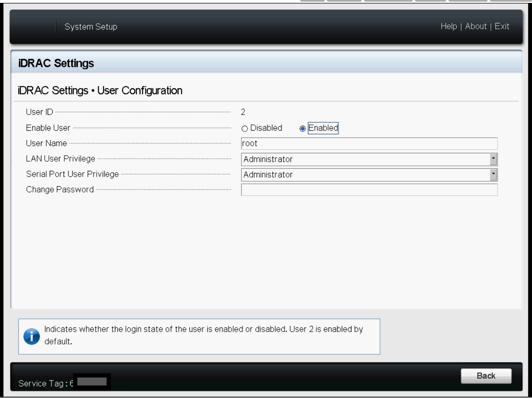
Task: Click the iDRAC Settings header
Action: point(56,63)
